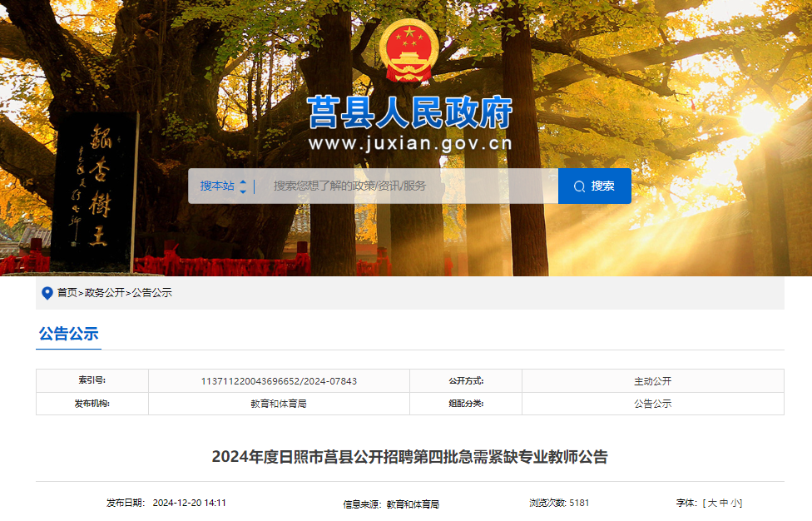Screen dimensions: 812x521
Task: Set font size to 大
Action: (x=712, y=504)
